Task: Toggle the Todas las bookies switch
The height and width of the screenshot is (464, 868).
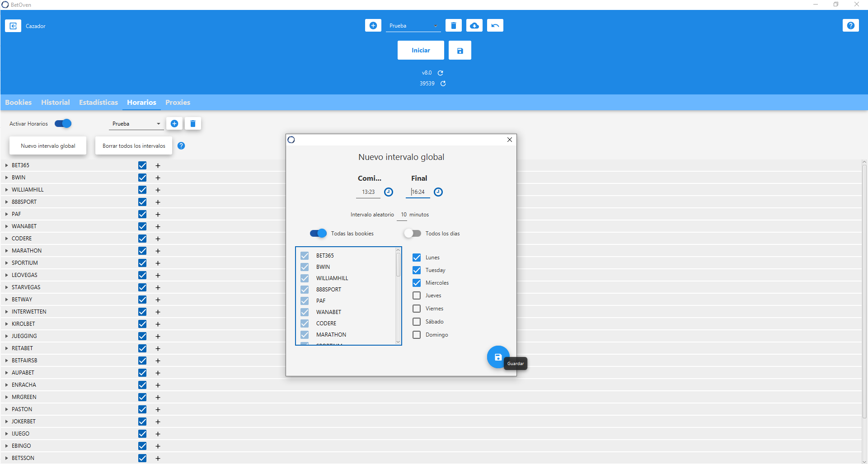Action: 318,233
